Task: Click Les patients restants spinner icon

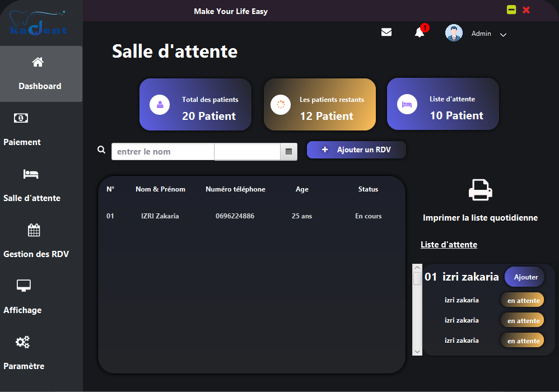Action: pyautogui.click(x=281, y=105)
